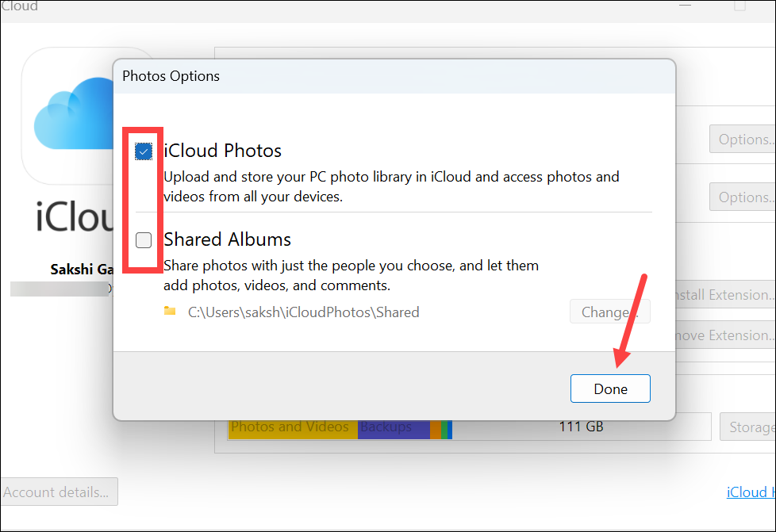Click the Photos Options dialog title
Image resolution: width=776 pixels, height=532 pixels.
(171, 76)
